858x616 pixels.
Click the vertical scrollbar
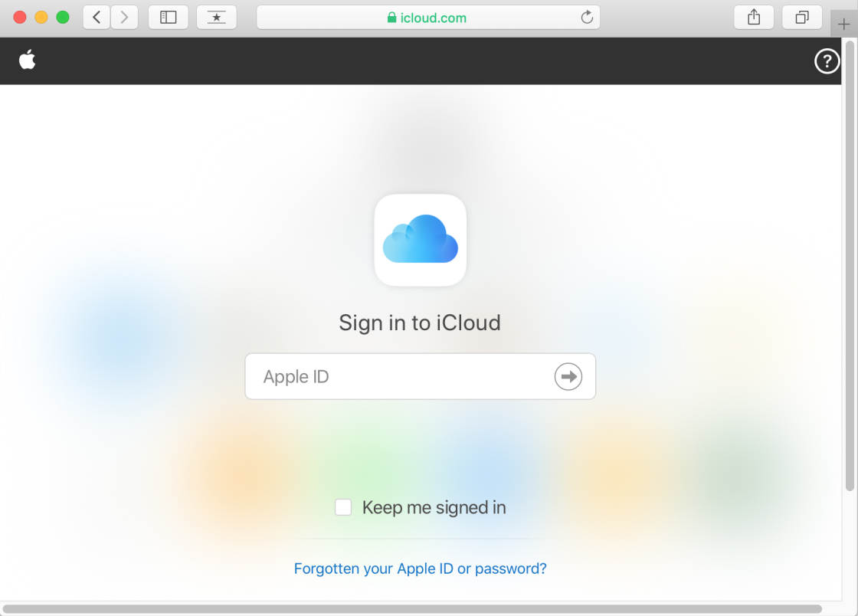850,265
